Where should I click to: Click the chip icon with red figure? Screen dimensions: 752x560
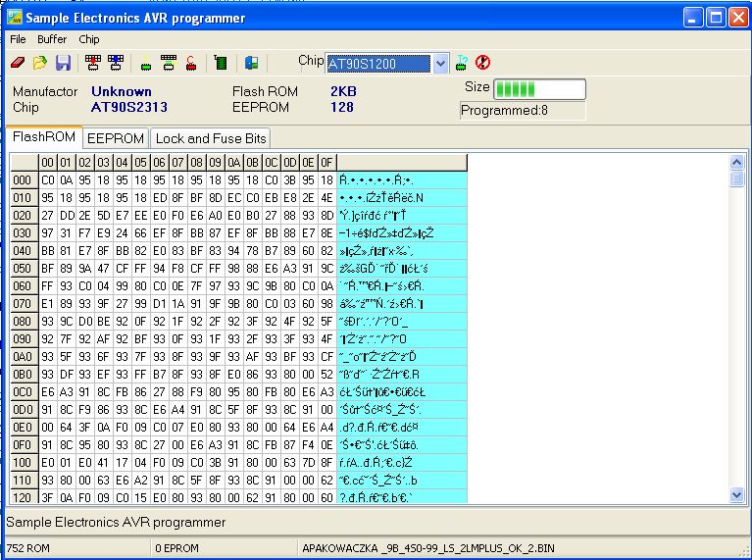(x=191, y=64)
